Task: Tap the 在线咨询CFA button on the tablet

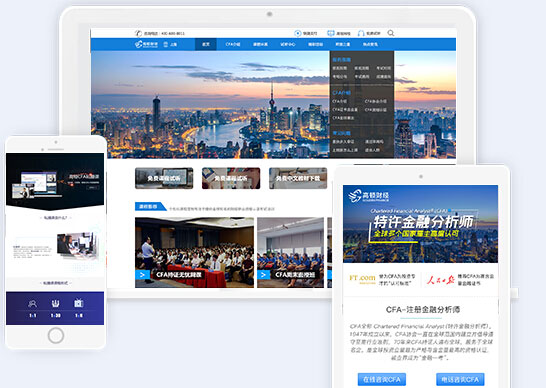Action: point(382,379)
